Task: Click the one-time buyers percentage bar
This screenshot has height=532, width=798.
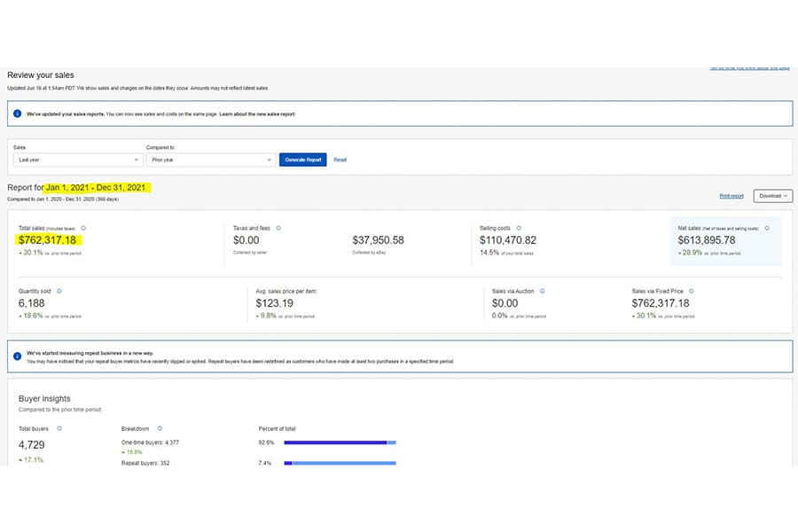Action: pyautogui.click(x=340, y=443)
